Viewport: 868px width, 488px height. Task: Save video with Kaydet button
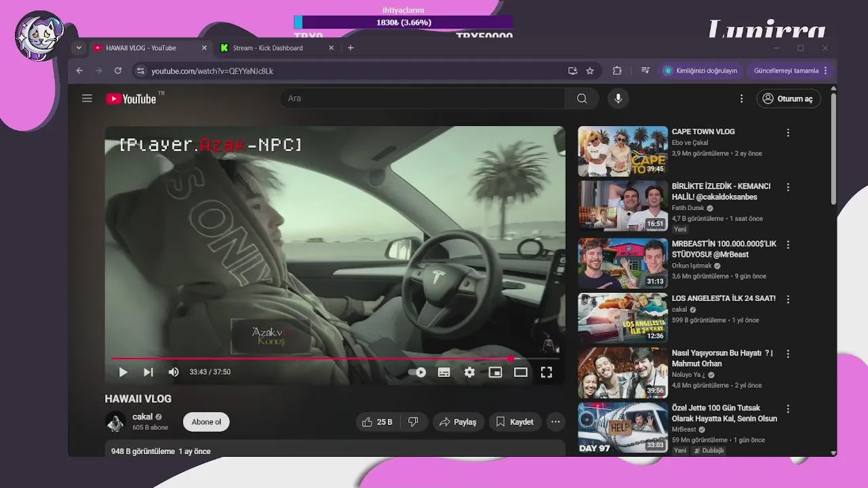[x=515, y=422]
